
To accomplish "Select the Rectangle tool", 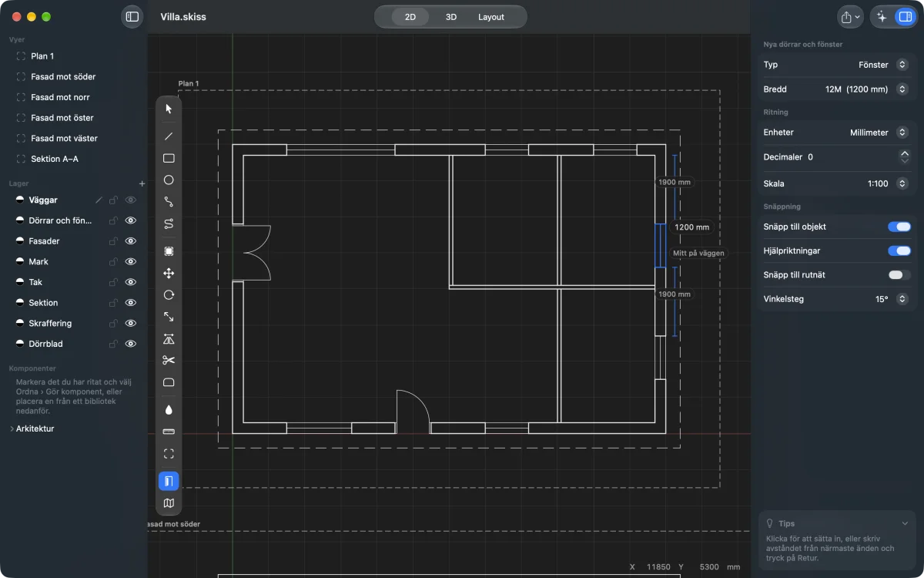I will 169,158.
